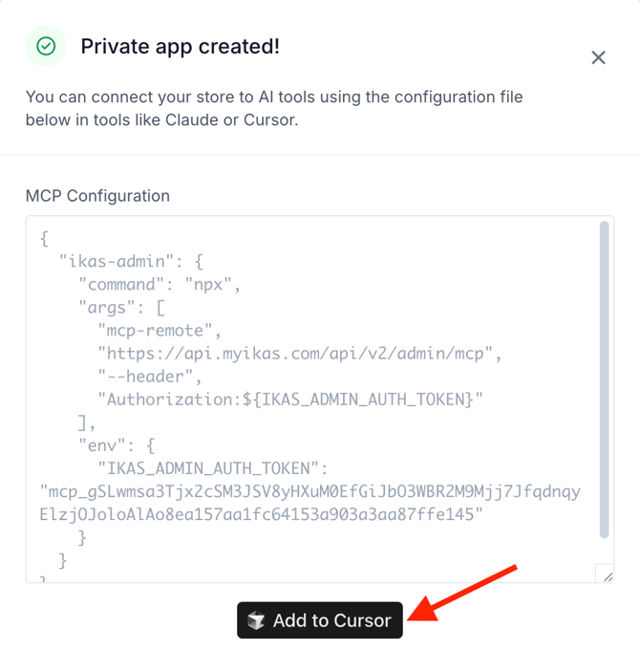Click the description text mentioning Claude or Cursor
Image resolution: width=640 pixels, height=672 pixels.
coord(274,108)
